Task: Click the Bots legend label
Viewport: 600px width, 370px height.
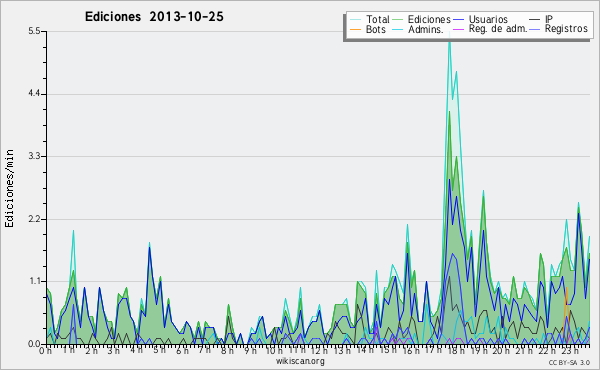Action: click(376, 29)
